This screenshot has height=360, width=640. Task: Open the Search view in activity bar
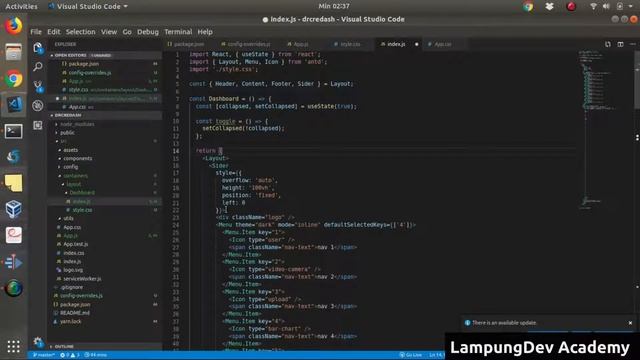click(38, 67)
